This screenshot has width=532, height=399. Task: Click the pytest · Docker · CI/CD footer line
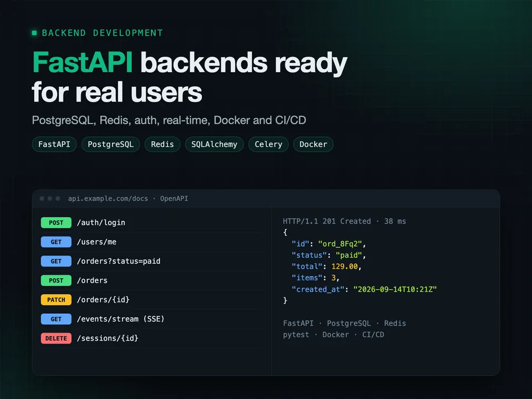[x=334, y=335]
